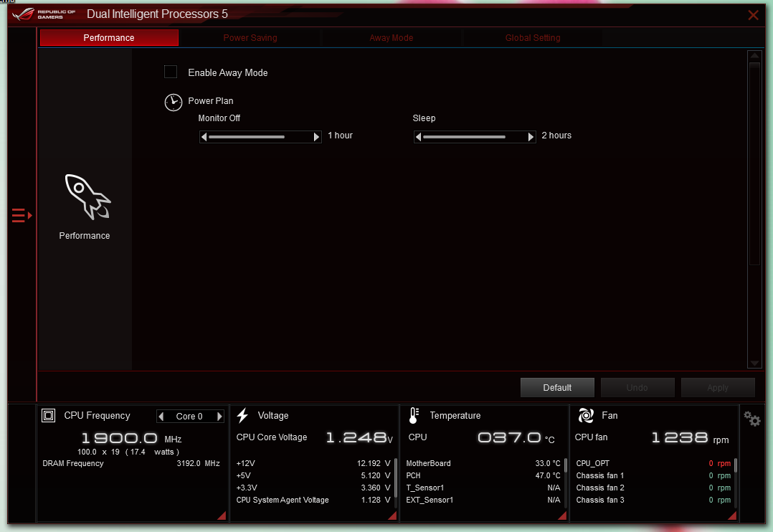Increase Sleep time with right arrow
Screen dimensions: 773x532
coord(531,137)
